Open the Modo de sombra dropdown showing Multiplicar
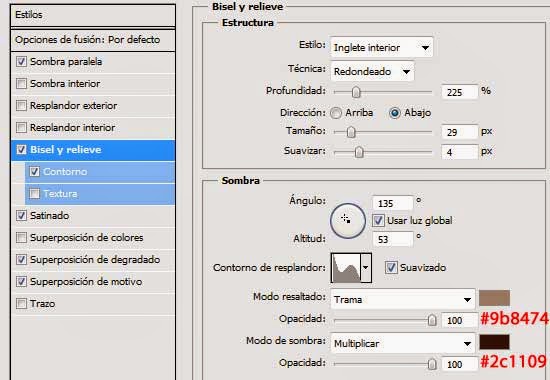This screenshot has width=550, height=380. pyautogui.click(x=403, y=343)
